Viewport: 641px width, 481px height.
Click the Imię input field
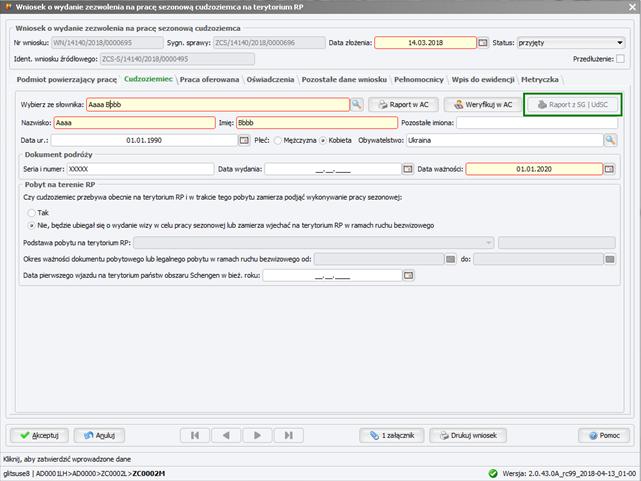(317, 123)
